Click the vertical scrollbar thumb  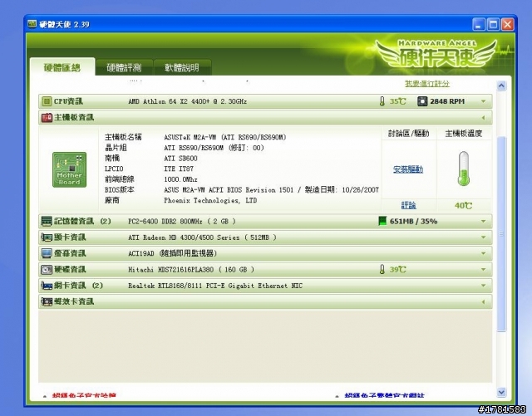(x=501, y=234)
